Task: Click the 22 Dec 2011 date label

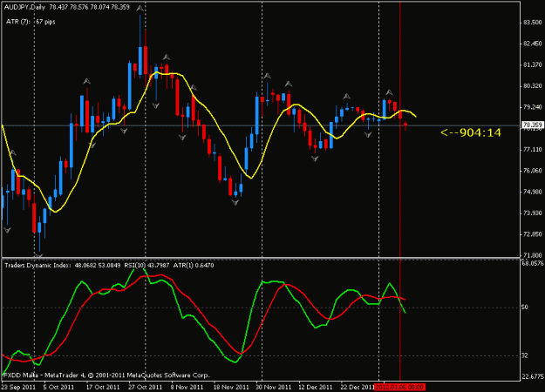Action: (x=358, y=387)
